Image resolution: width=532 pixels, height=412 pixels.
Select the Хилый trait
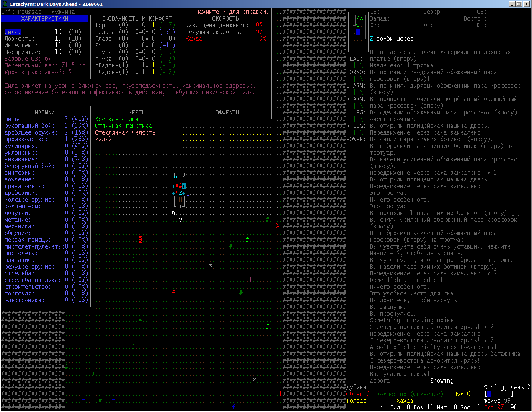tap(103, 139)
